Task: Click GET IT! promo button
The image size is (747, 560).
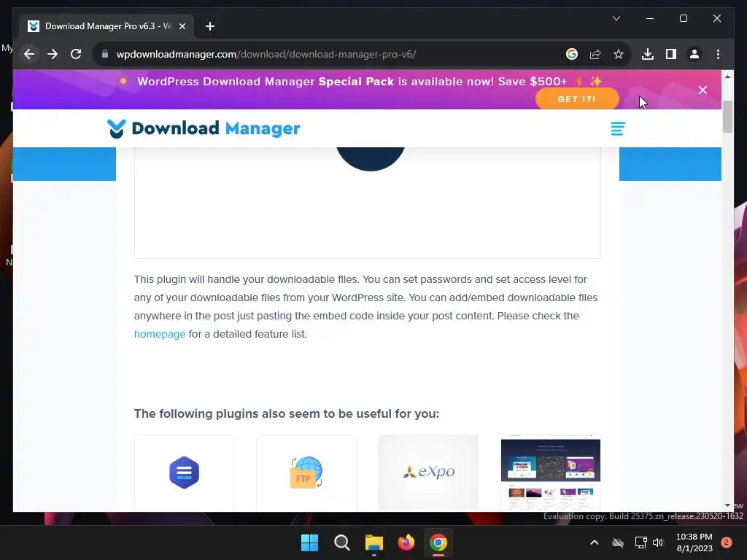Action: pos(577,99)
